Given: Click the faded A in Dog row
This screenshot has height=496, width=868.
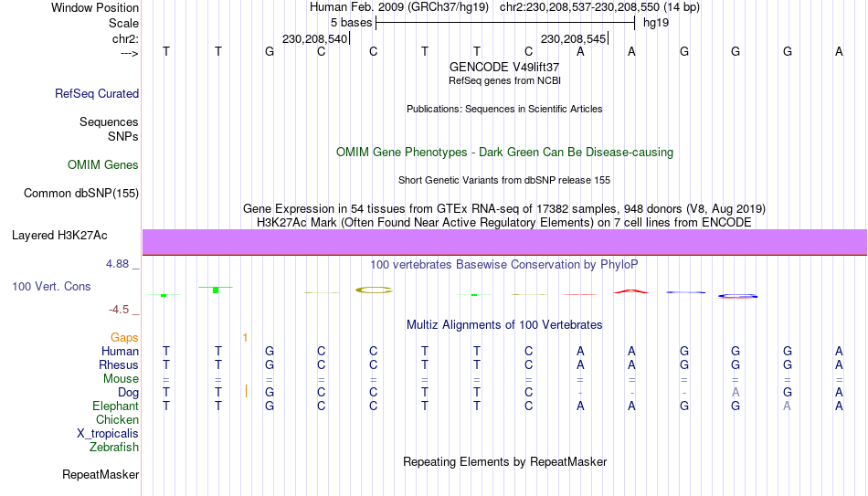Looking at the screenshot, I should pyautogui.click(x=736, y=393).
